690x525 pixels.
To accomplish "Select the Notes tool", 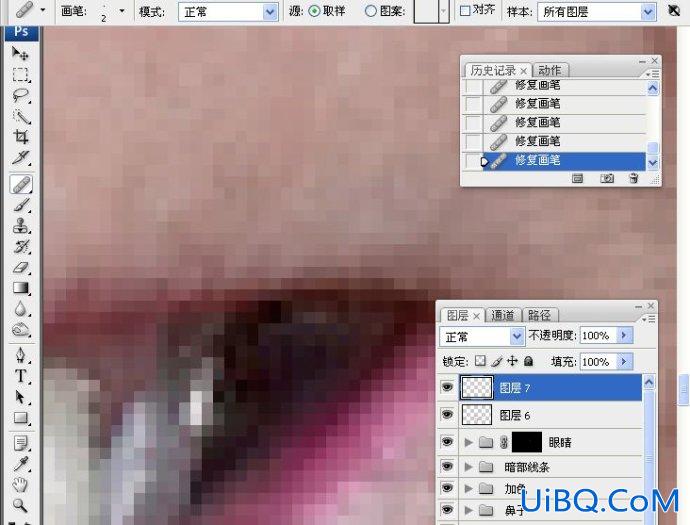I will tap(21, 443).
